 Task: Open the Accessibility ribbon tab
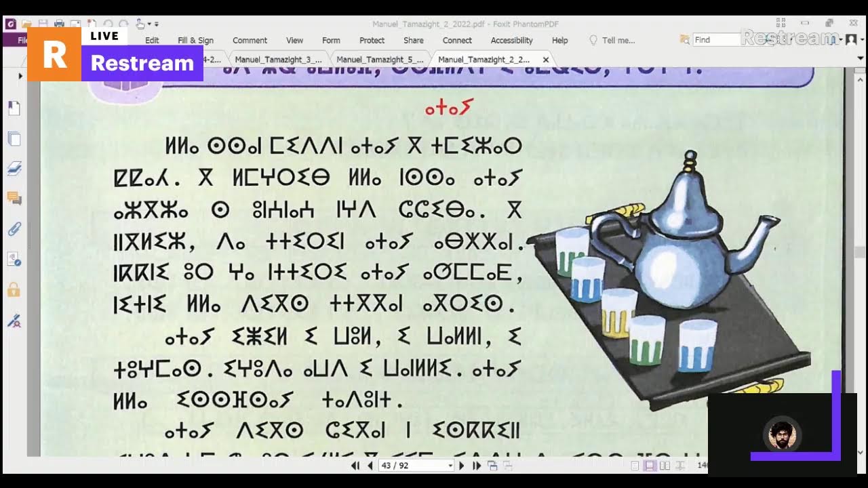[511, 40]
